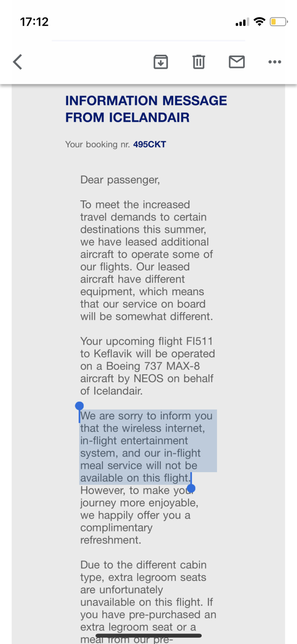Tap the 'INFORMATION MESSAGE FROM ICELANDAIR' heading
Viewport: 297px width, 644px height.
pos(146,109)
